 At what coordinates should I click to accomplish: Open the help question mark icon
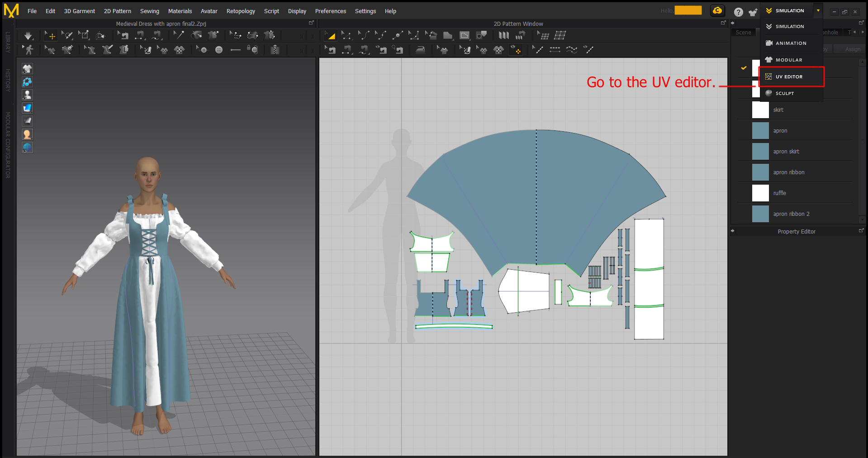point(738,12)
